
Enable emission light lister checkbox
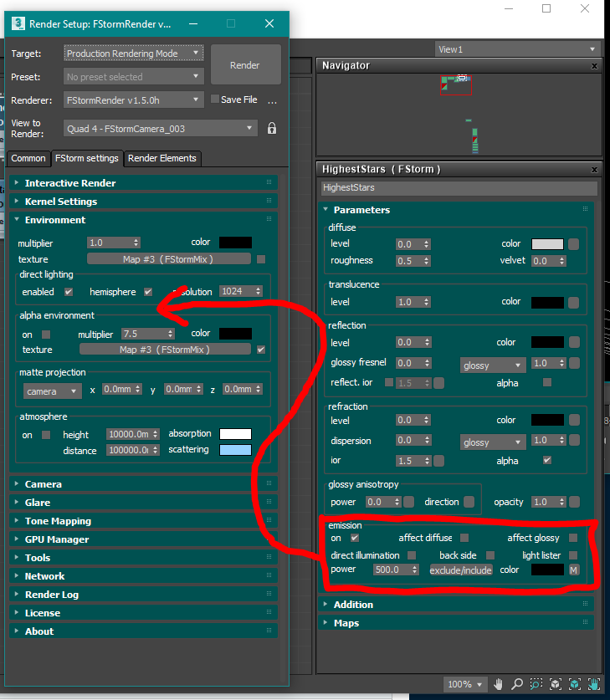point(573,555)
